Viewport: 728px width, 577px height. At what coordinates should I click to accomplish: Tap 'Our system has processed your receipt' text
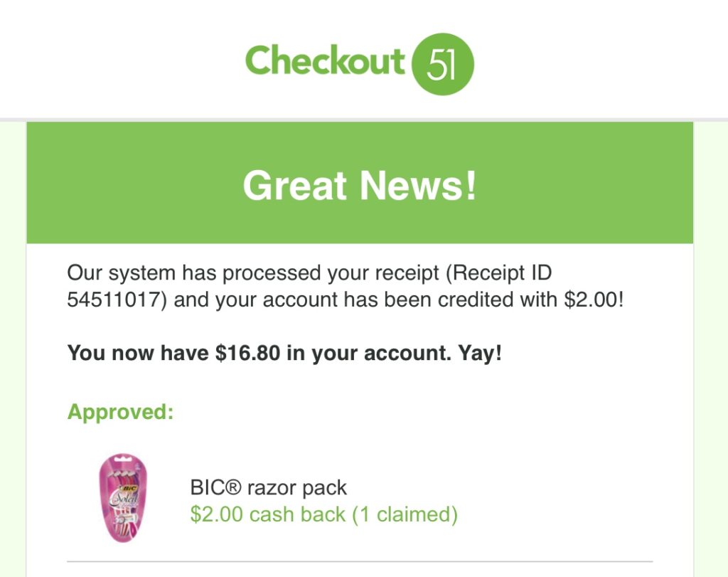pyautogui.click(x=253, y=273)
